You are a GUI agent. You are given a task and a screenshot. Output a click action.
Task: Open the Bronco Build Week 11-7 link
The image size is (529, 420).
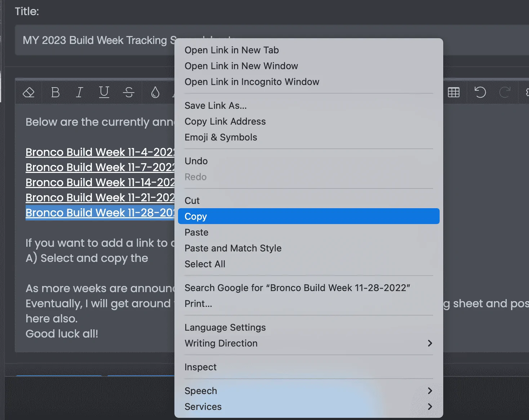click(x=100, y=167)
